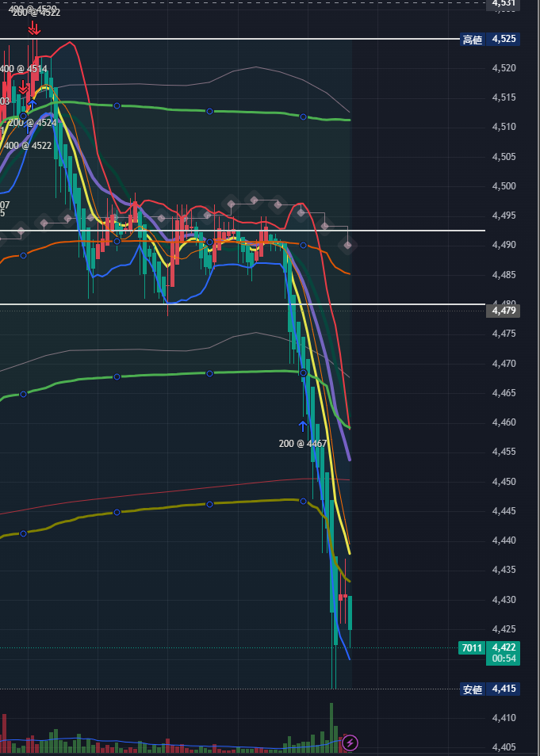This screenshot has width=540, height=756.
Task: Click the red double down arrows below 200 @ 4522
Action: pyautogui.click(x=34, y=29)
